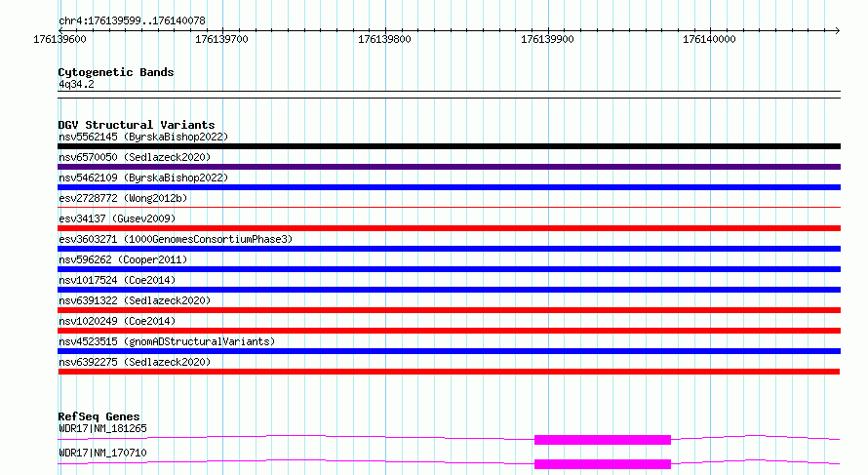Click the 176139700 ruler position

222,39
